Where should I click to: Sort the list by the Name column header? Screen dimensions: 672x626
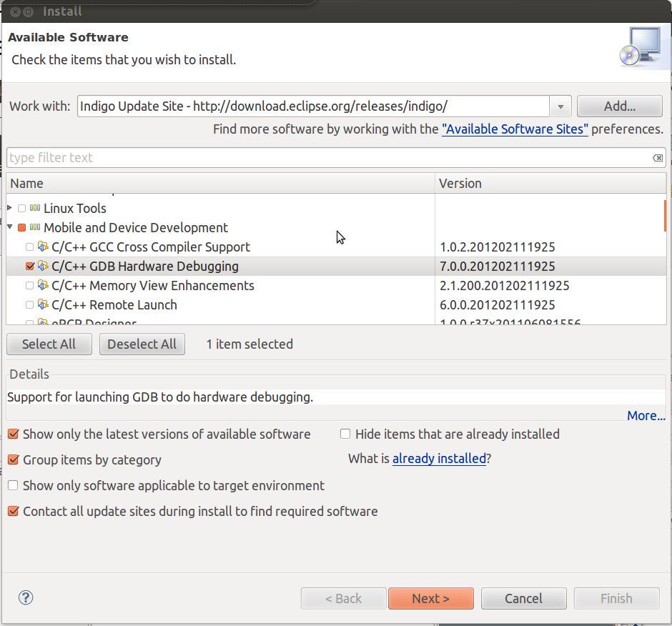click(x=220, y=184)
